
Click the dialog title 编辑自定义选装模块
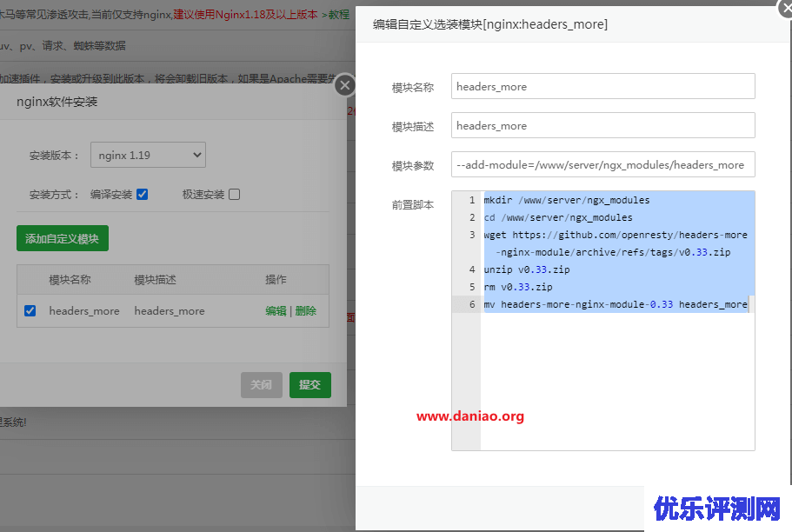click(x=490, y=24)
